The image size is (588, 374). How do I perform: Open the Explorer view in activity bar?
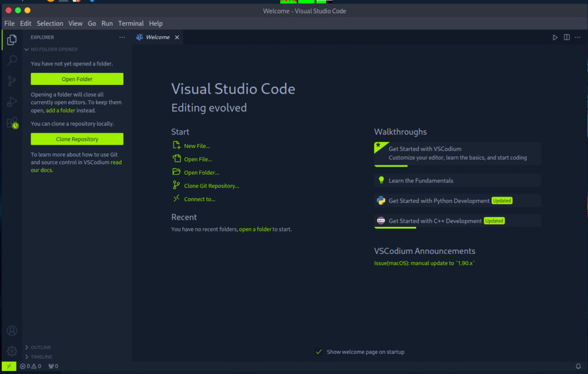(11, 40)
